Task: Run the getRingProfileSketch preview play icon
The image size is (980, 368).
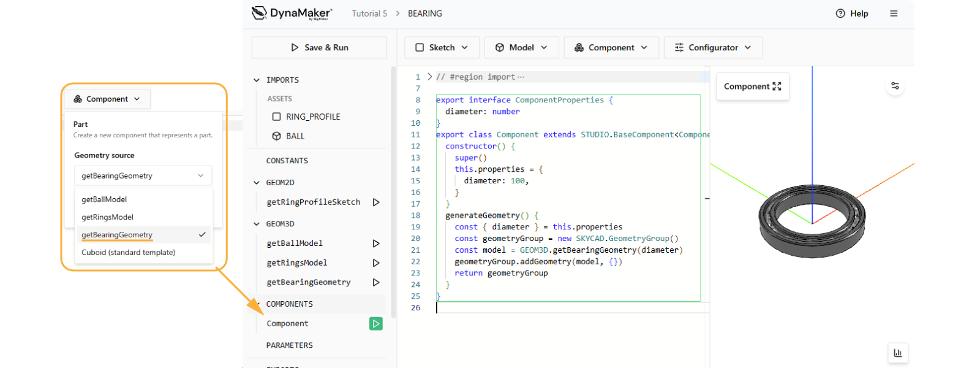Action: point(376,202)
